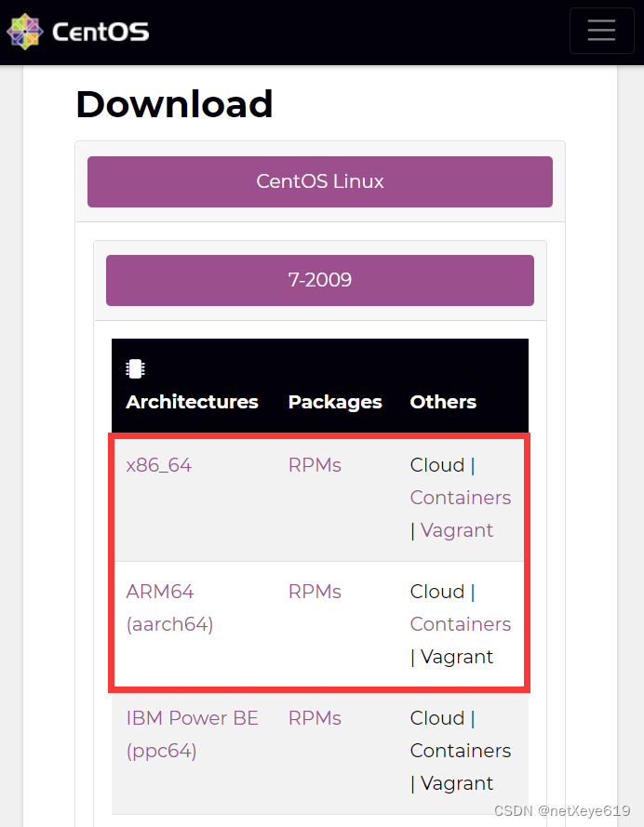644x827 pixels.
Task: Open RPMs link in ARM64 row
Action: coord(315,592)
